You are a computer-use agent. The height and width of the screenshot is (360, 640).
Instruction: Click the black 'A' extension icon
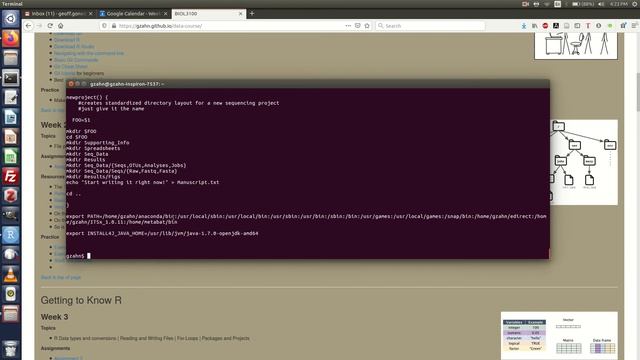tap(556, 26)
